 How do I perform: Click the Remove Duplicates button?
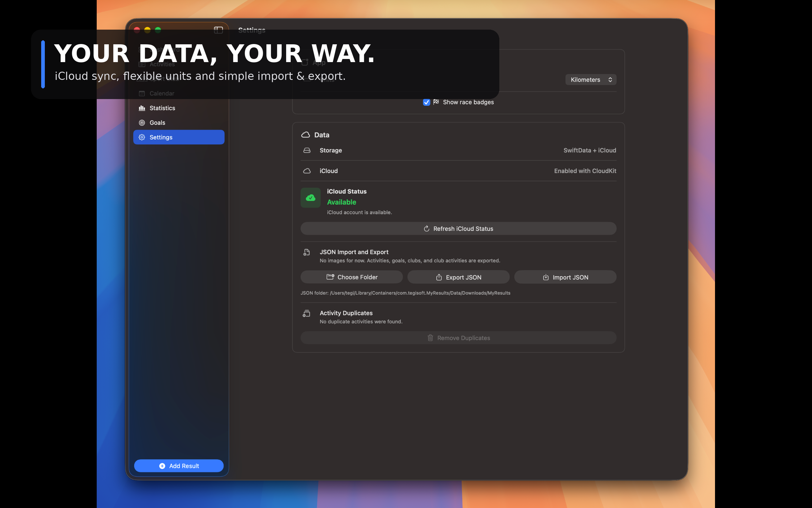pos(458,338)
